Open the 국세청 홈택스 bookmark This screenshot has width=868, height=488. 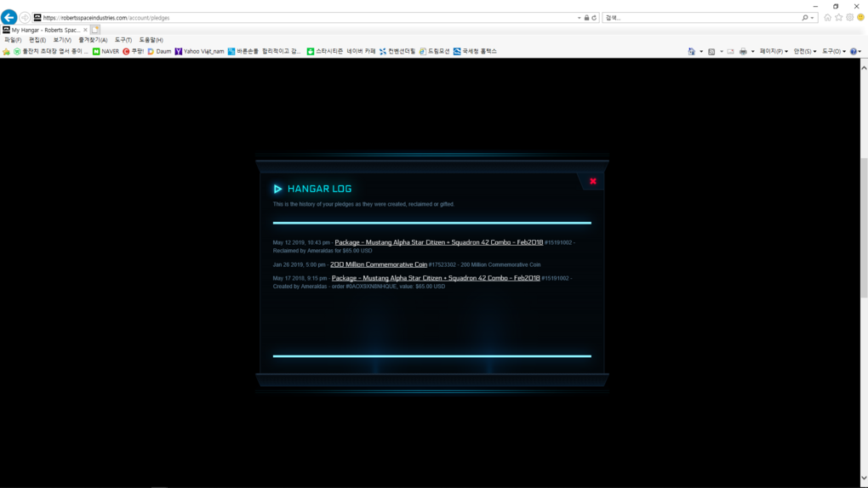click(x=475, y=52)
